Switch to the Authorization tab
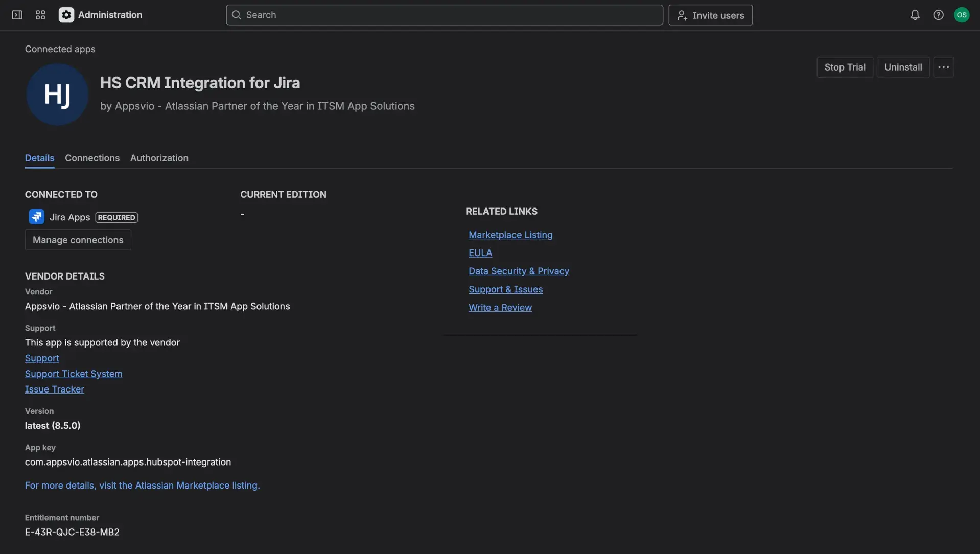This screenshot has width=980, height=554. click(x=159, y=158)
